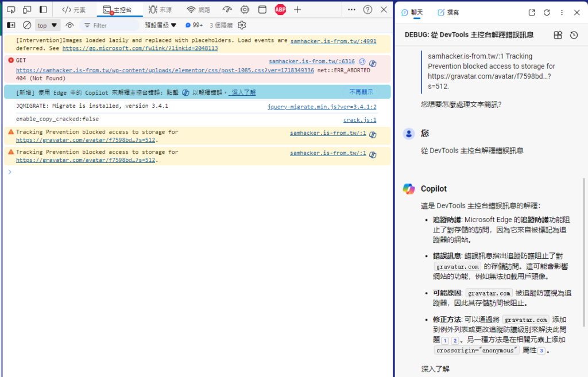Open citation 3 after the crossorigin attribute
The width and height of the screenshot is (588, 377).
pyautogui.click(x=541, y=351)
